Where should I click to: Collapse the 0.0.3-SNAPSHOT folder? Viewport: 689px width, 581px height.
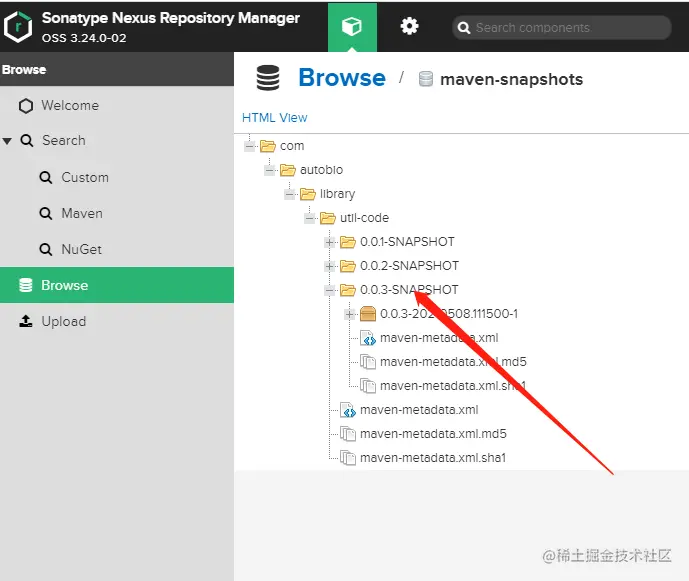[x=330, y=290]
